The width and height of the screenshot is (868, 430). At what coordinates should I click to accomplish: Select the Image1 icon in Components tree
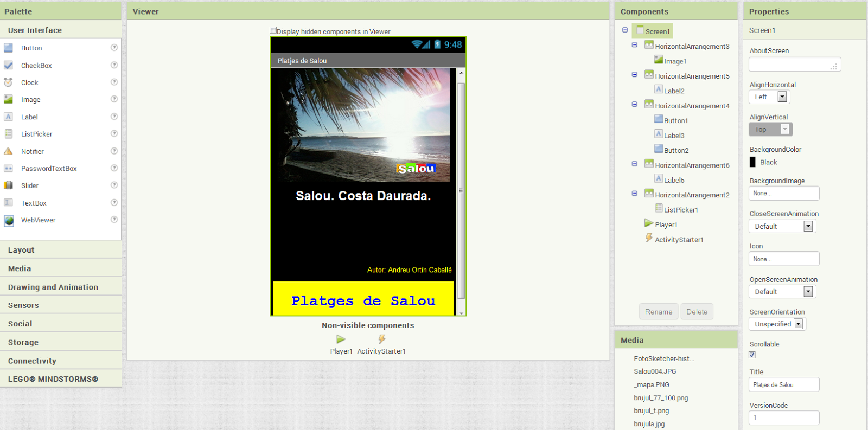click(659, 60)
